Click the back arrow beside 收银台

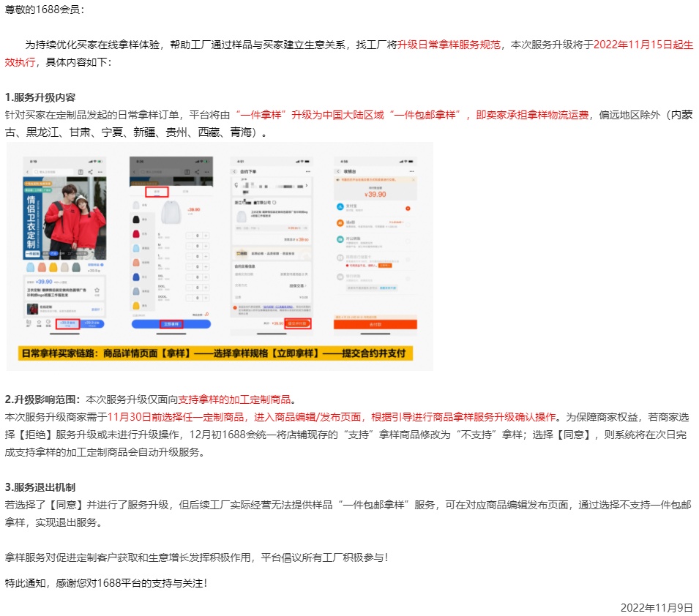[338, 172]
